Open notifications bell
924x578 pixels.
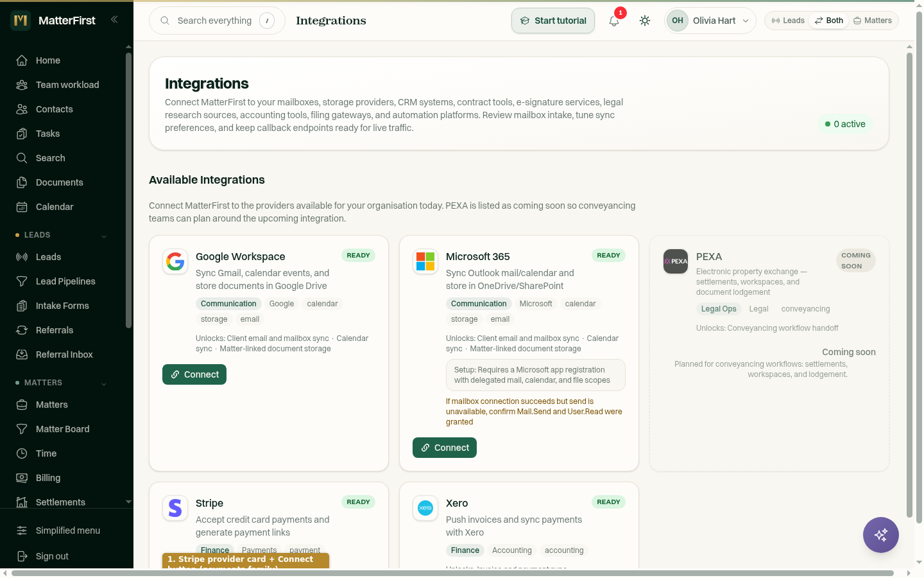pos(614,21)
